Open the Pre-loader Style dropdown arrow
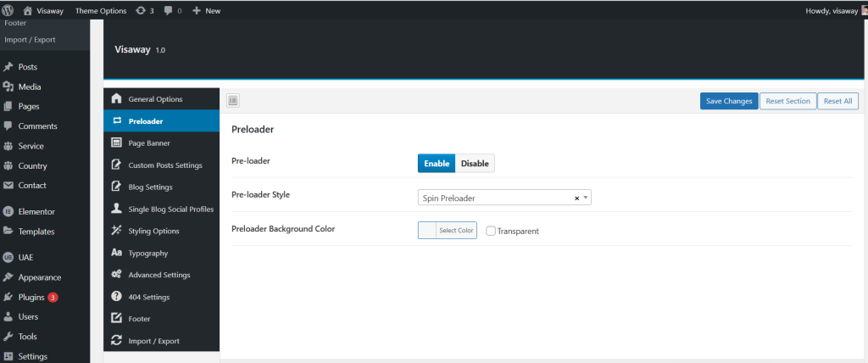 pyautogui.click(x=585, y=198)
